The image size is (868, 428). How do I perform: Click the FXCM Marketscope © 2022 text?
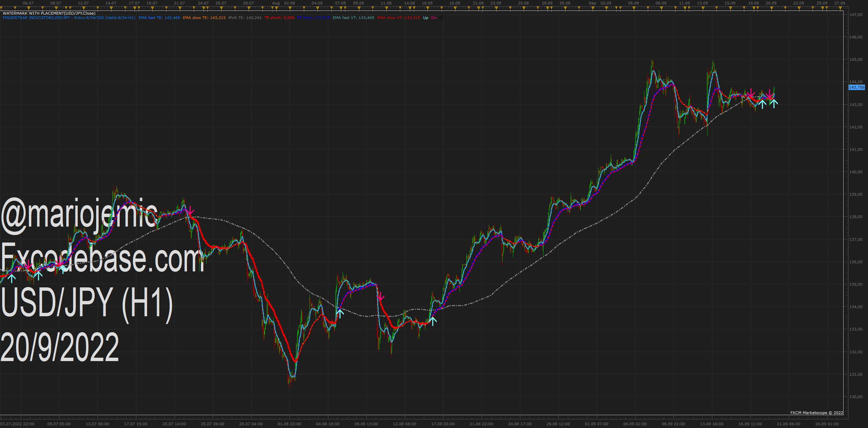(x=817, y=413)
